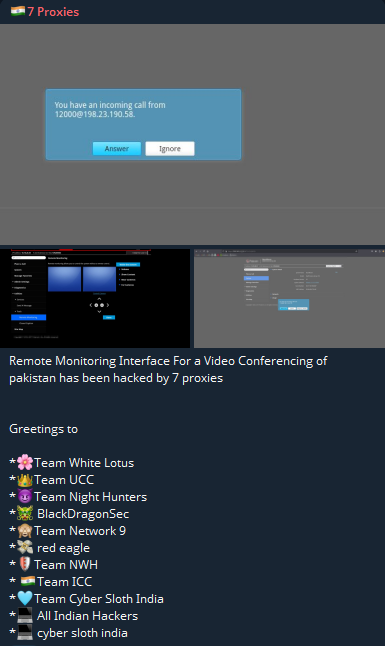This screenshot has width=385, height=646.
Task: Click the text 'Team Night Hunters'
Action: click(90, 497)
